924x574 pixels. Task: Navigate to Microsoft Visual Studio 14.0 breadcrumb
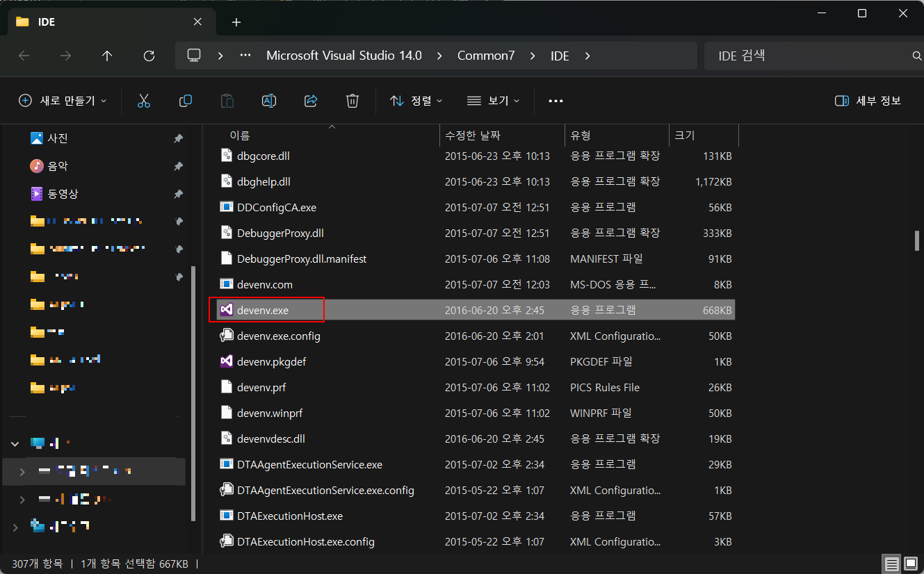coord(344,56)
